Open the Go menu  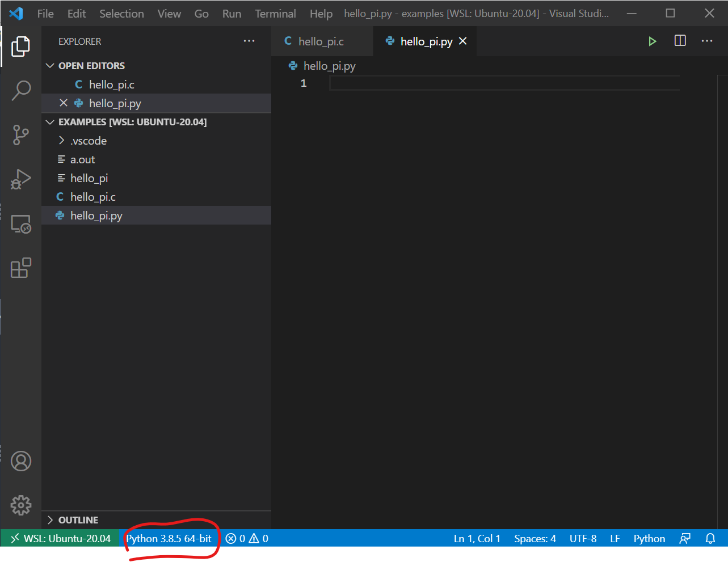pyautogui.click(x=201, y=14)
